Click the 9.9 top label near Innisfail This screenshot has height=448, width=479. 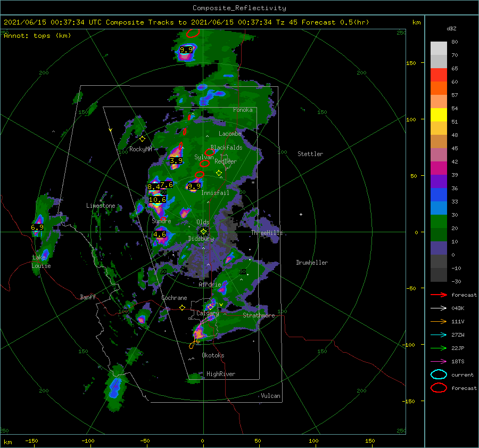[194, 186]
